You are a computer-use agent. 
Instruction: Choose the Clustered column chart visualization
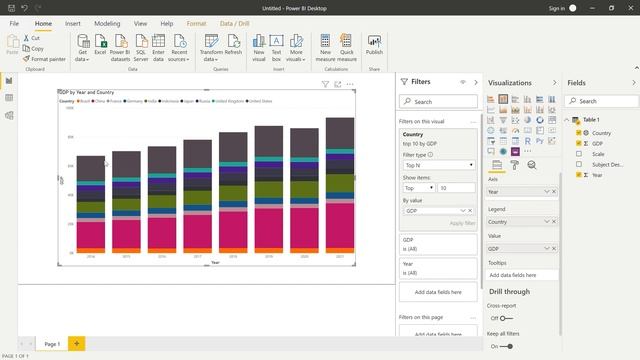point(527,99)
